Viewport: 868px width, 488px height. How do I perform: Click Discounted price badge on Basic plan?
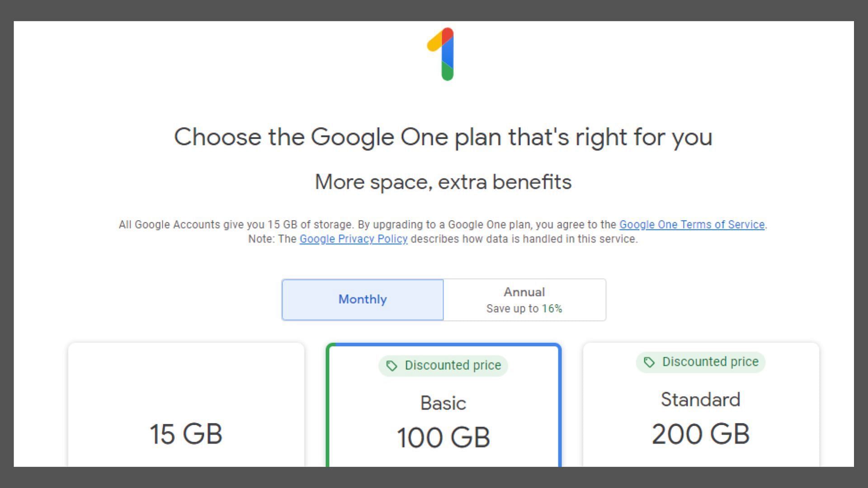tap(443, 365)
